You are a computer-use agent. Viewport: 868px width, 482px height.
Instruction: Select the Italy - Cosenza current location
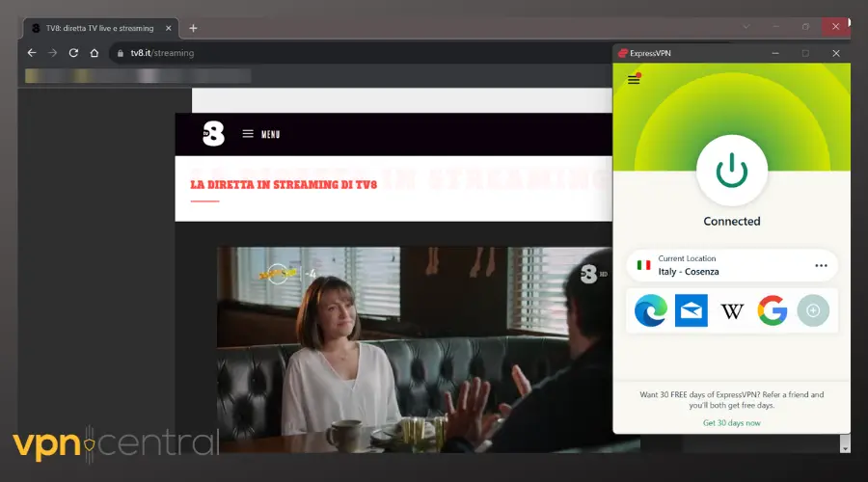tap(731, 266)
